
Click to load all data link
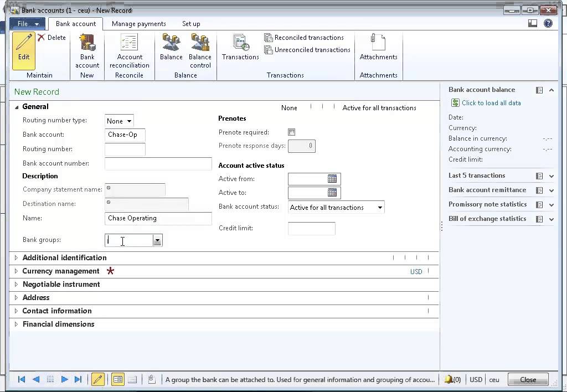coord(491,102)
